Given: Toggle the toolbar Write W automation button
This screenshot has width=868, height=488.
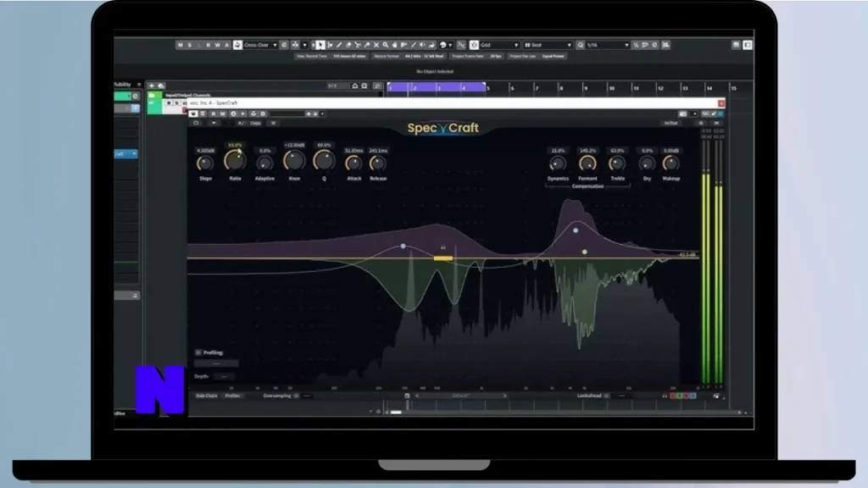Looking at the screenshot, I should click(x=218, y=45).
